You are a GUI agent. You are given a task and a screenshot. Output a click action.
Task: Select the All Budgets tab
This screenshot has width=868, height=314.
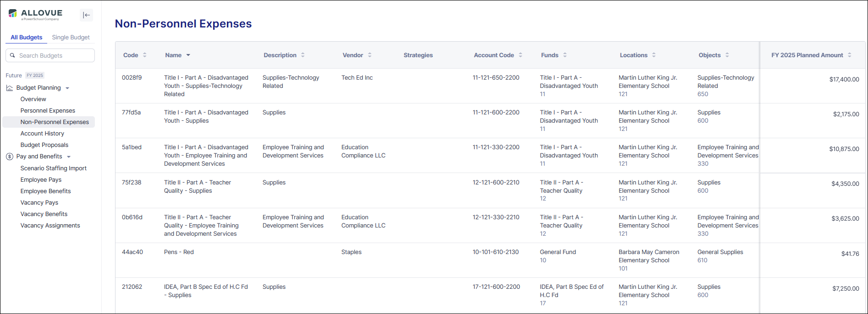tap(27, 38)
